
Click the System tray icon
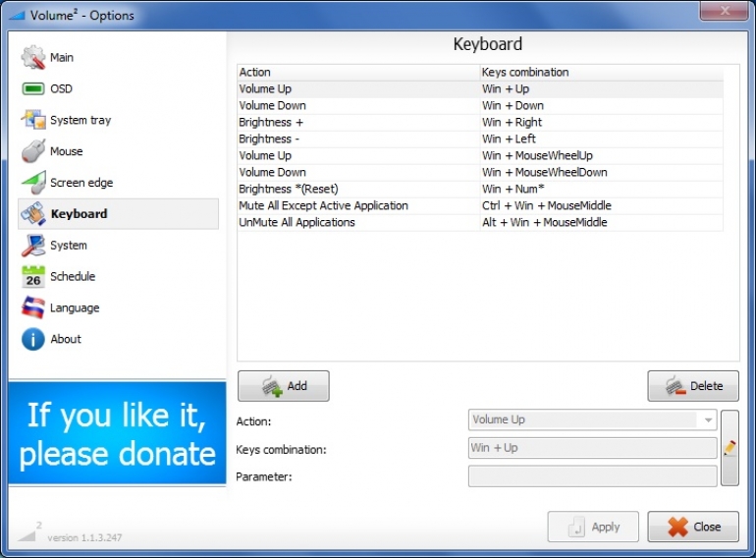pos(32,120)
